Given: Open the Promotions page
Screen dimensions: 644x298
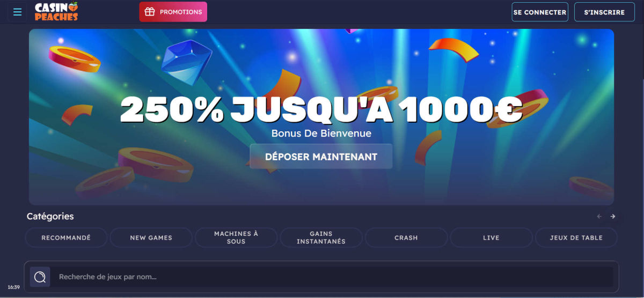Looking at the screenshot, I should (x=173, y=12).
